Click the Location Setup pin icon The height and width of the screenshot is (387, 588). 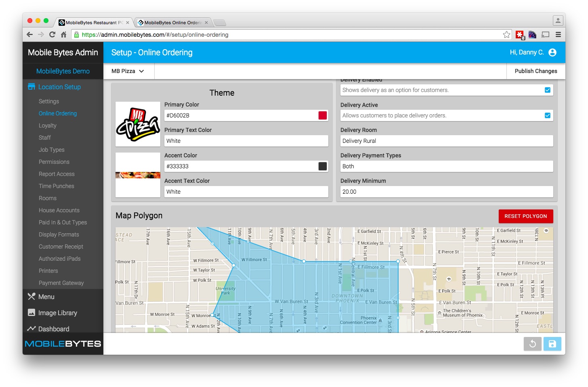pos(31,86)
